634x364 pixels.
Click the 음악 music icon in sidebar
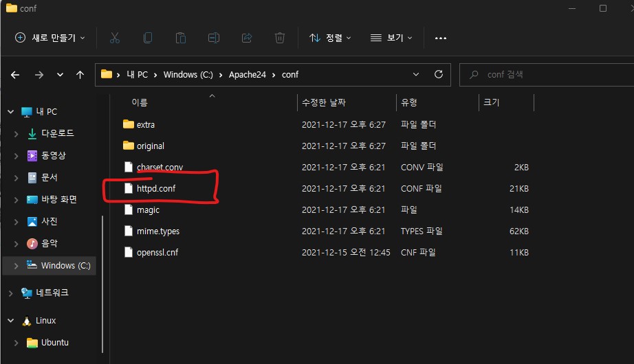(32, 244)
